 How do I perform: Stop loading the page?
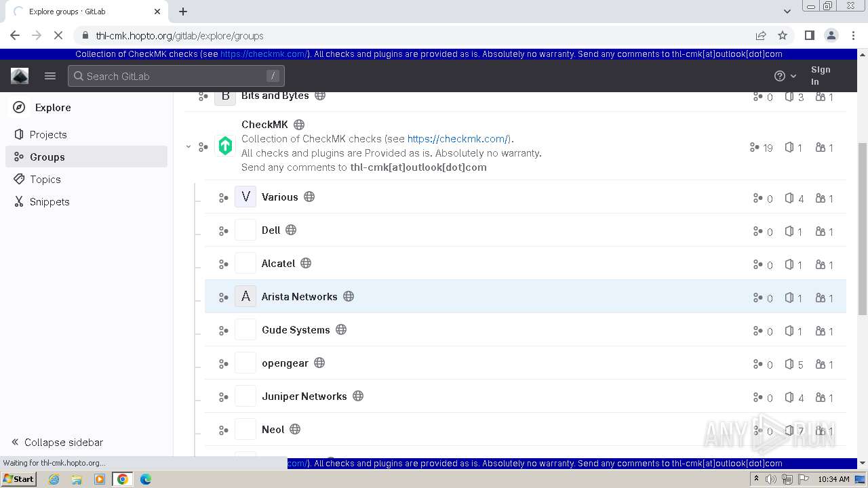(x=58, y=35)
